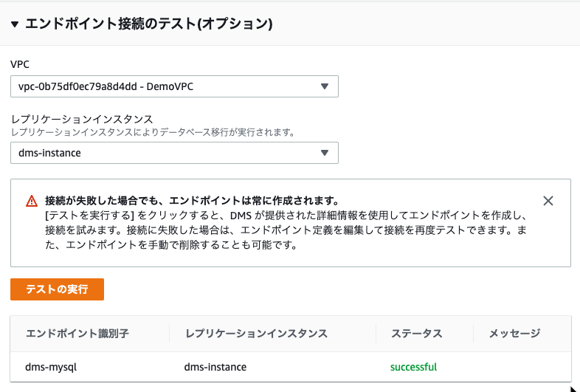
Task: Select the dms-mysql endpoint cell
Action: coord(51,367)
